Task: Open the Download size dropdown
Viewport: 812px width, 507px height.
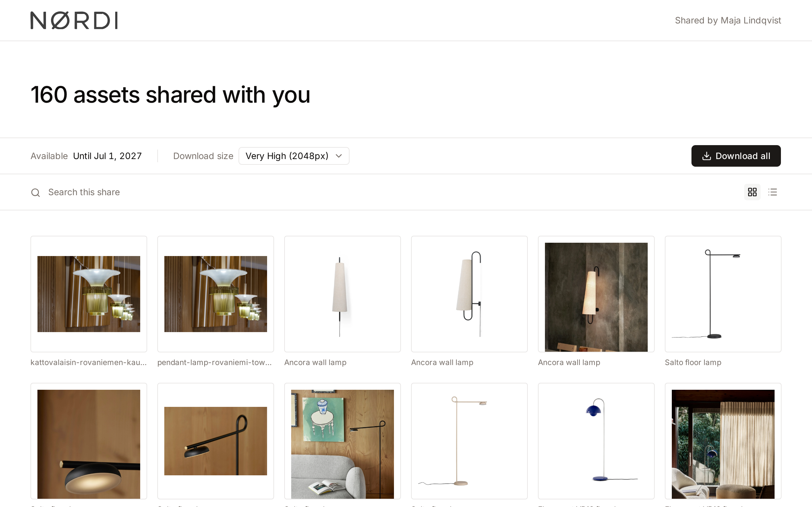Action: click(294, 156)
